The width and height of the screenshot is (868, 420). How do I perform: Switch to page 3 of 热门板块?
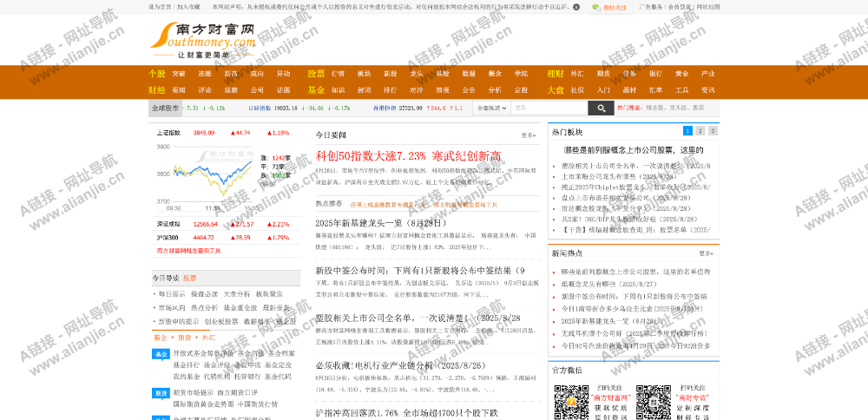pyautogui.click(x=713, y=131)
